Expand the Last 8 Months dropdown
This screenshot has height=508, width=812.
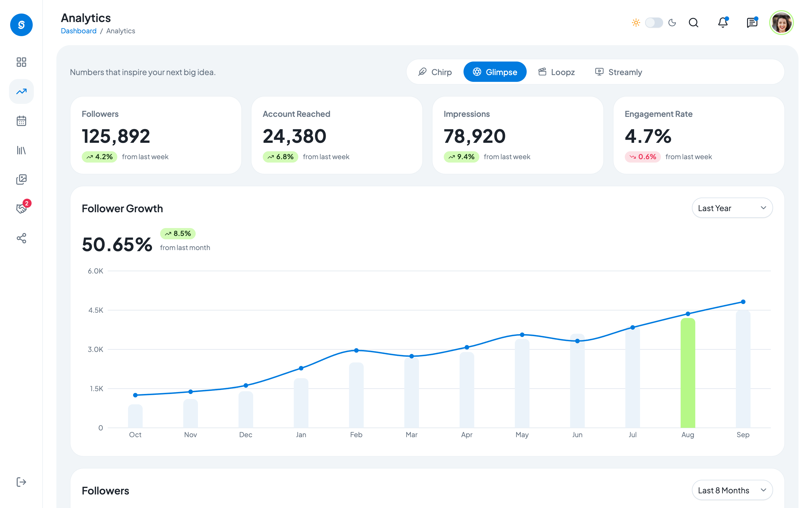tap(732, 490)
